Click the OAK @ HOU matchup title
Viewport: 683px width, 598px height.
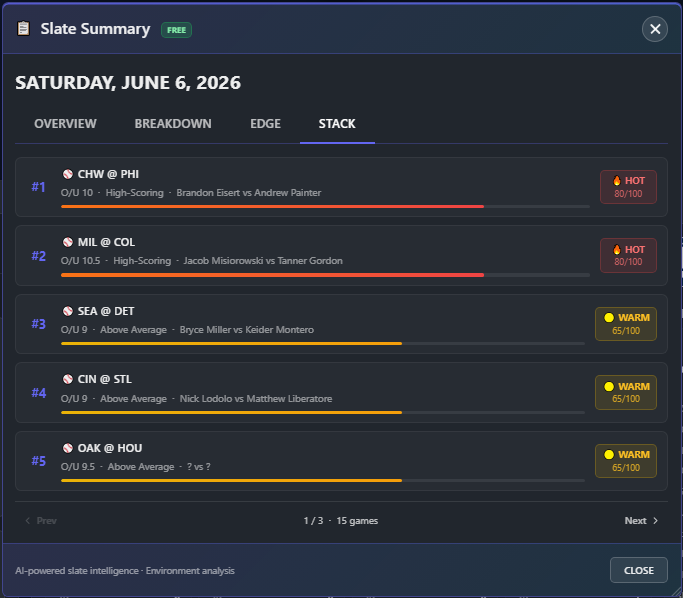[110, 448]
